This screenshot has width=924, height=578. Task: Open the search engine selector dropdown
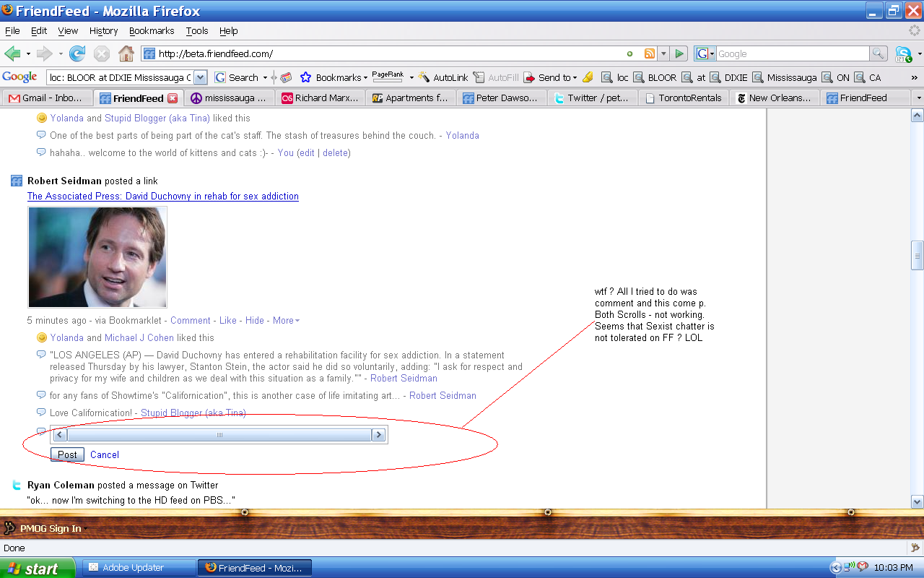(705, 53)
